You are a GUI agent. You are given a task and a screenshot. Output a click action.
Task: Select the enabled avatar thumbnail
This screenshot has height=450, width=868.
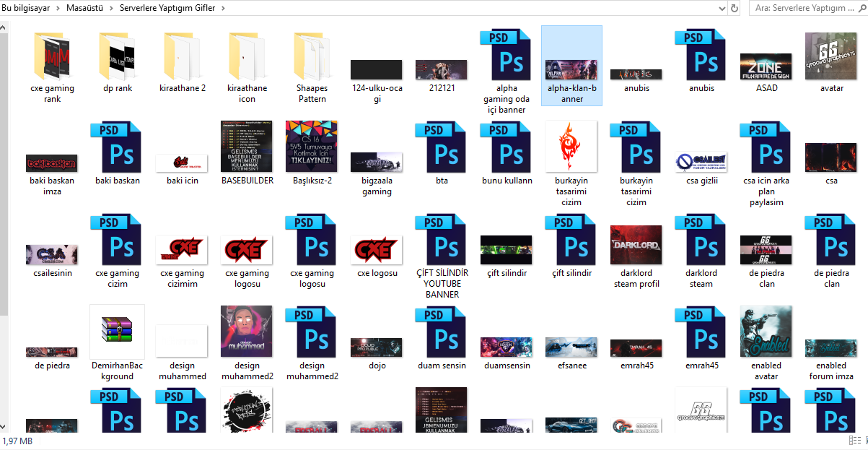point(766,332)
